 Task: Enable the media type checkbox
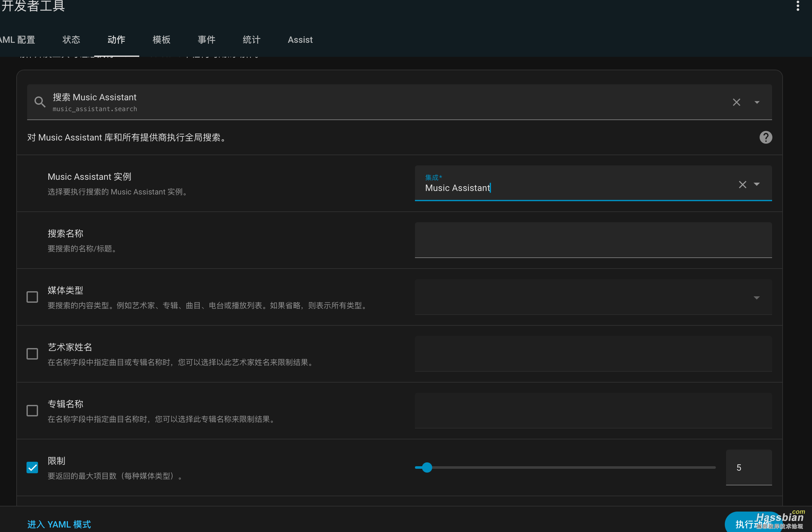tap(32, 297)
